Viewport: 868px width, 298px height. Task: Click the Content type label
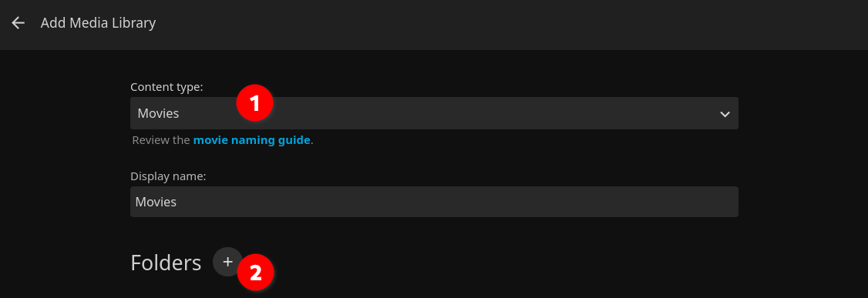pos(167,87)
